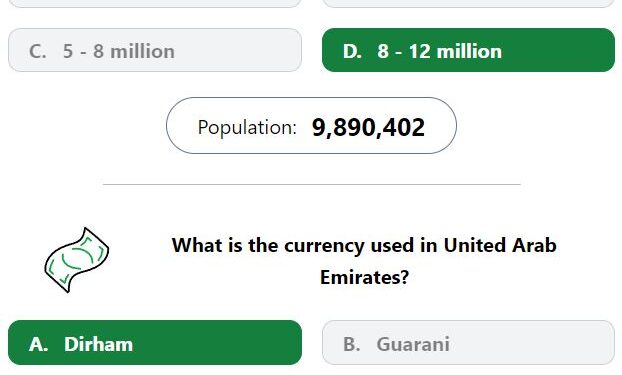Choose Dirham as the currency answer
Screen dimensions: 622x375
point(155,342)
